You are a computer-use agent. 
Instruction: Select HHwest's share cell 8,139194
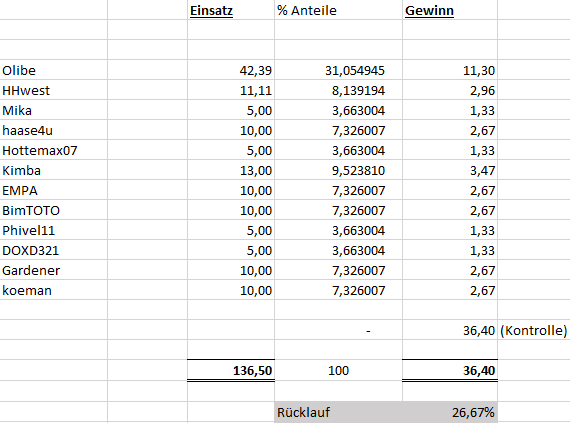338,90
